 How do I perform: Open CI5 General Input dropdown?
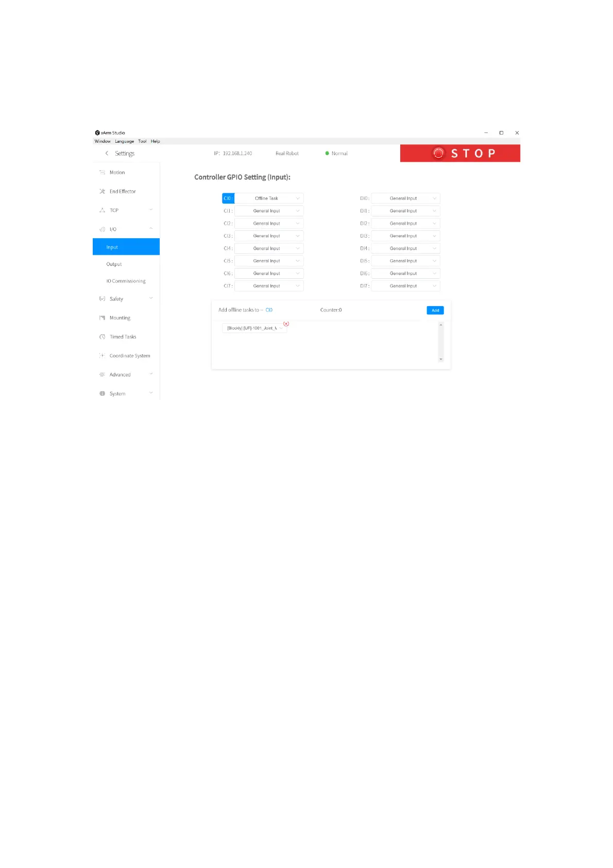pyautogui.click(x=269, y=261)
